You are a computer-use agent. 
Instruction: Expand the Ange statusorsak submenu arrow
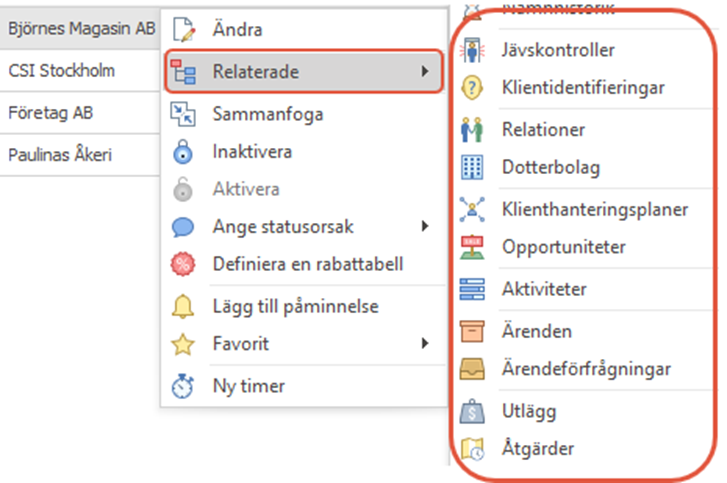click(426, 227)
